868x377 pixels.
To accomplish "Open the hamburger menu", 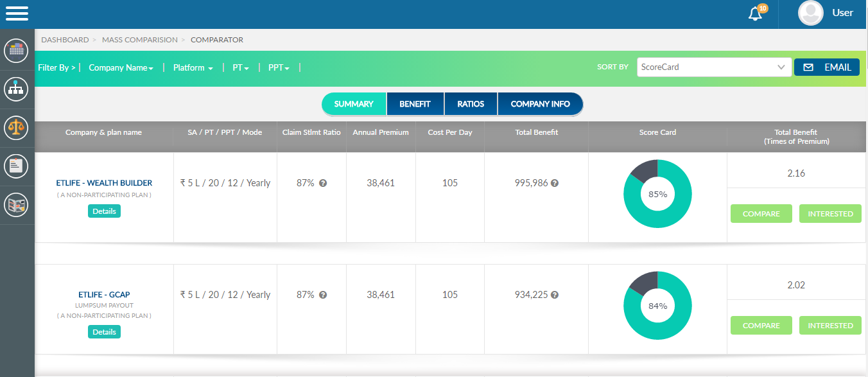I will tap(17, 13).
